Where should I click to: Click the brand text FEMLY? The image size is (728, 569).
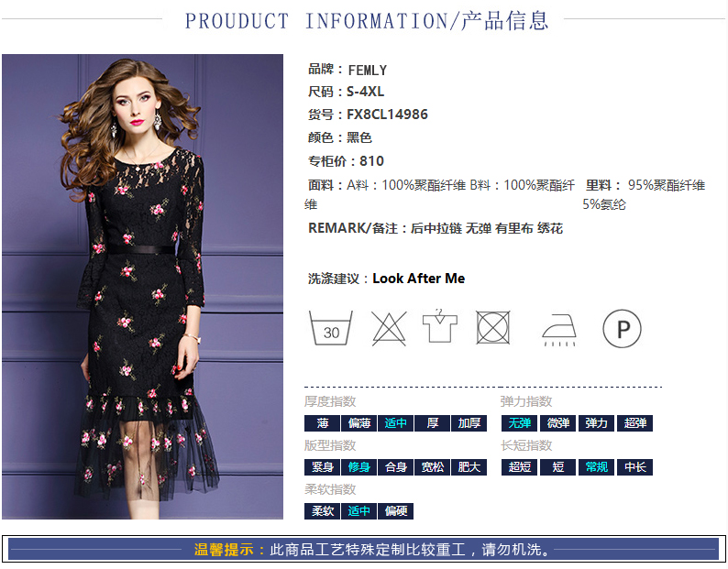(368, 70)
